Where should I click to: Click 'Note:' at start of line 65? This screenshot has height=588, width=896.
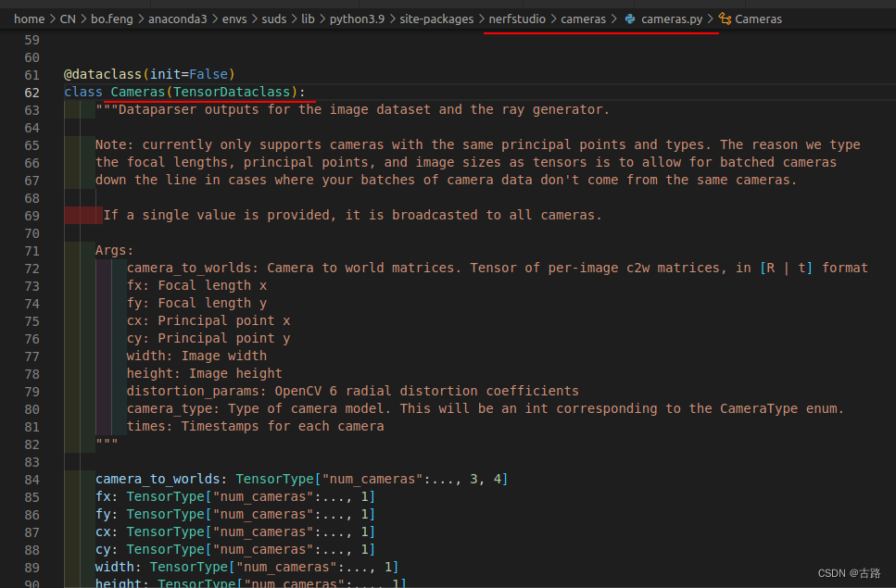point(114,145)
